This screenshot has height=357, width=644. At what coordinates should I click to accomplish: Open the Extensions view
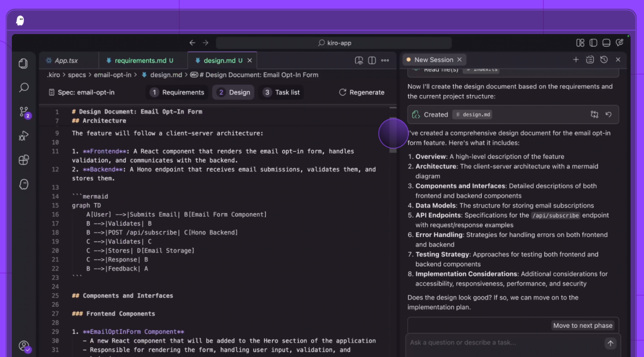(x=23, y=160)
